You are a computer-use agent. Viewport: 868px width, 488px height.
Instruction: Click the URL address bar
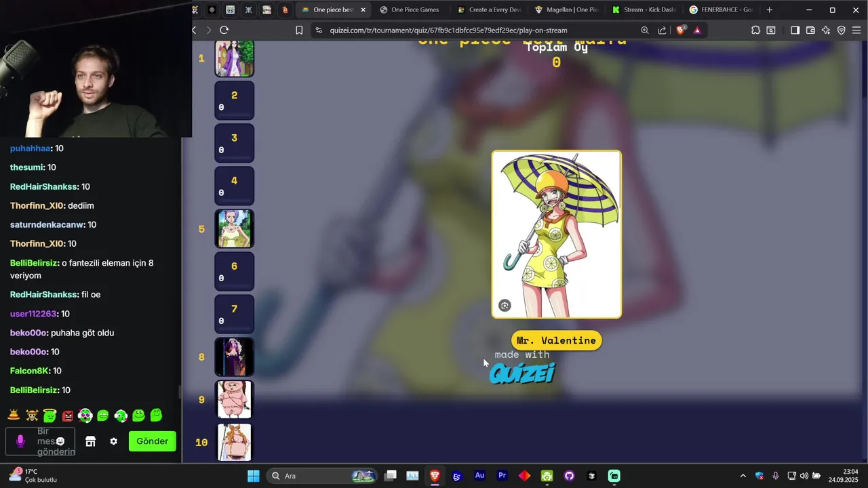pos(475,30)
